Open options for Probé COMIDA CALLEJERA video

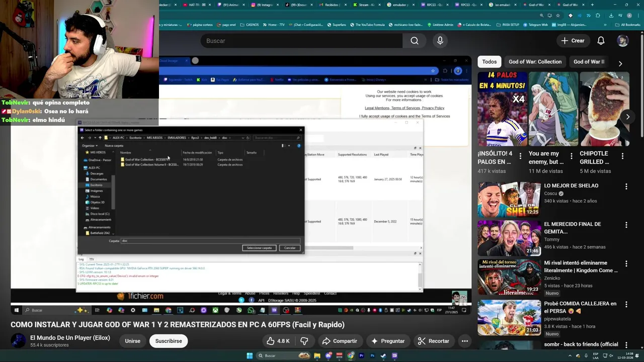(626, 305)
